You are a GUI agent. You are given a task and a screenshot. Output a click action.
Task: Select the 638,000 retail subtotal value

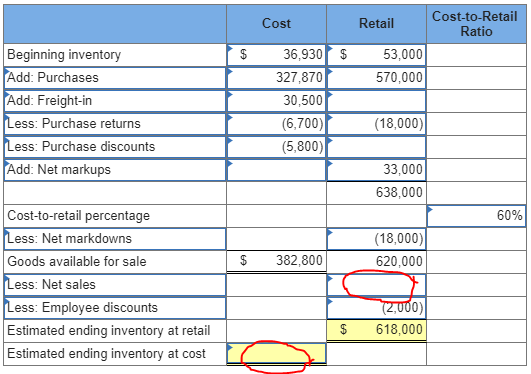click(399, 192)
